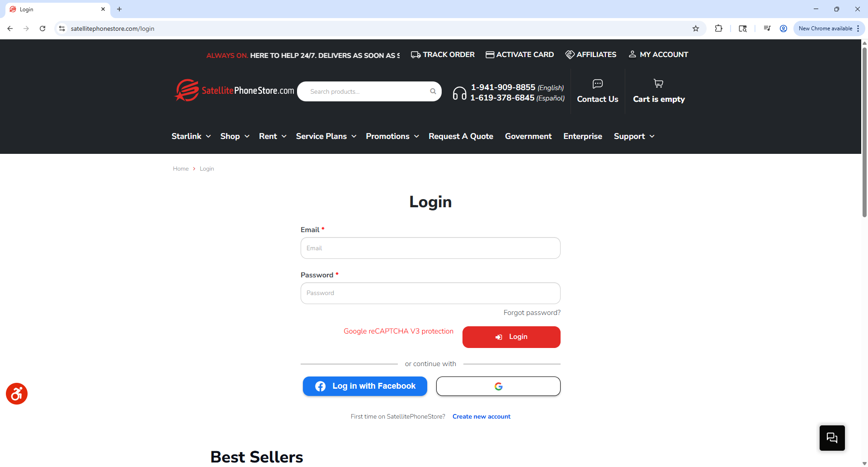Click the Google Lens search icon in toolbar
The width and height of the screenshot is (868, 467).
[x=743, y=29]
